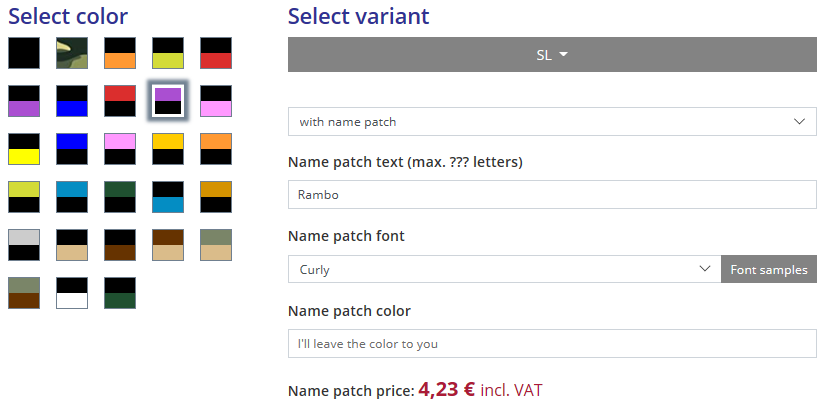
Task: Pick the black over white swatch
Action: [72, 293]
